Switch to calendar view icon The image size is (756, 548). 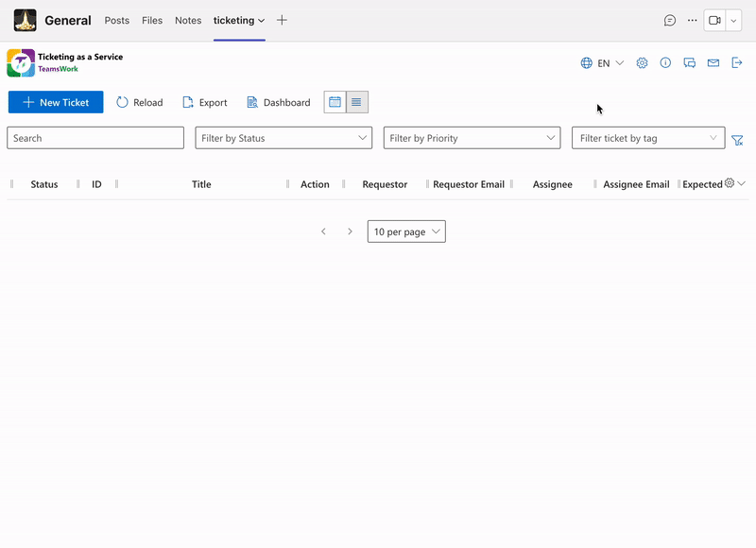pos(335,102)
